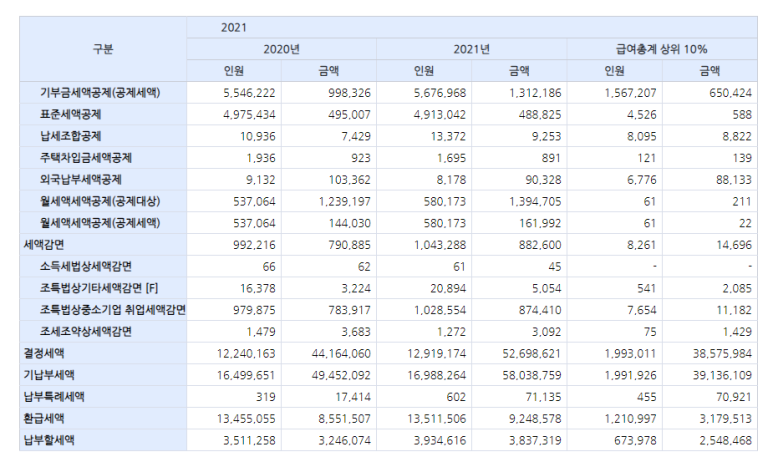773x457 pixels.
Task: Select row label 납세조합공제
Action: click(x=70, y=136)
